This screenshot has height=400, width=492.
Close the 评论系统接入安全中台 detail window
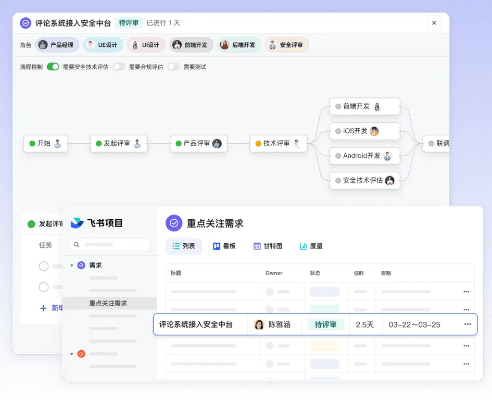[x=434, y=23]
